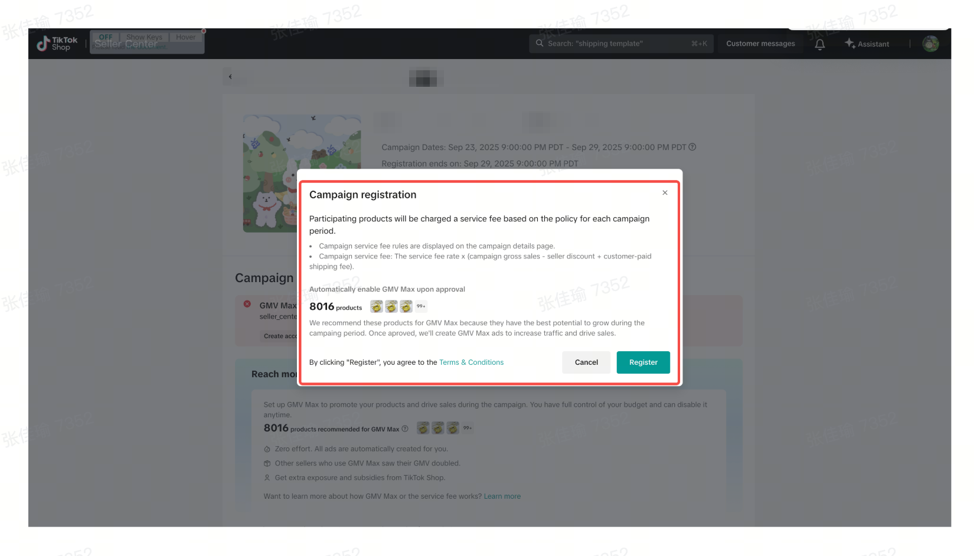
Task: Click the Campaign Dates help icon
Action: click(692, 147)
